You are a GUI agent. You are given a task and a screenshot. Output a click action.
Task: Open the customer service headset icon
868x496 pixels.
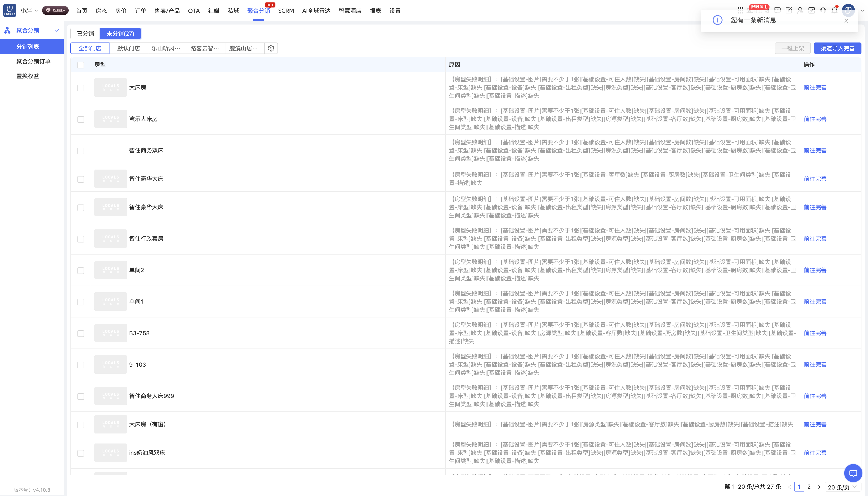tap(823, 10)
